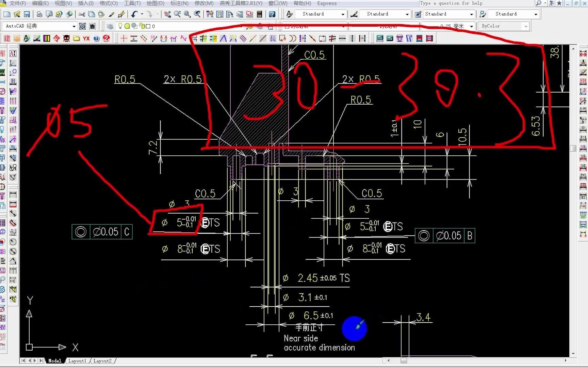Expand the table style Standard dropdown
The width and height of the screenshot is (588, 368).
tap(471, 14)
